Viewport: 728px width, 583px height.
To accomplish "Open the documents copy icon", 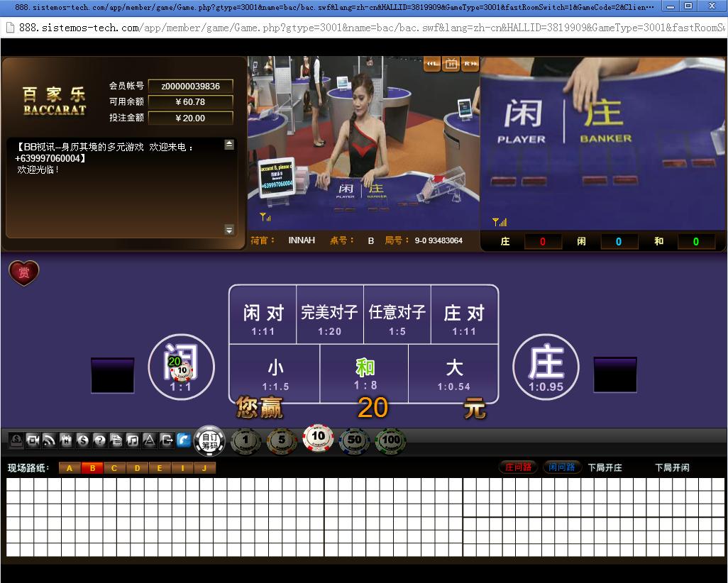I will pyautogui.click(x=116, y=440).
